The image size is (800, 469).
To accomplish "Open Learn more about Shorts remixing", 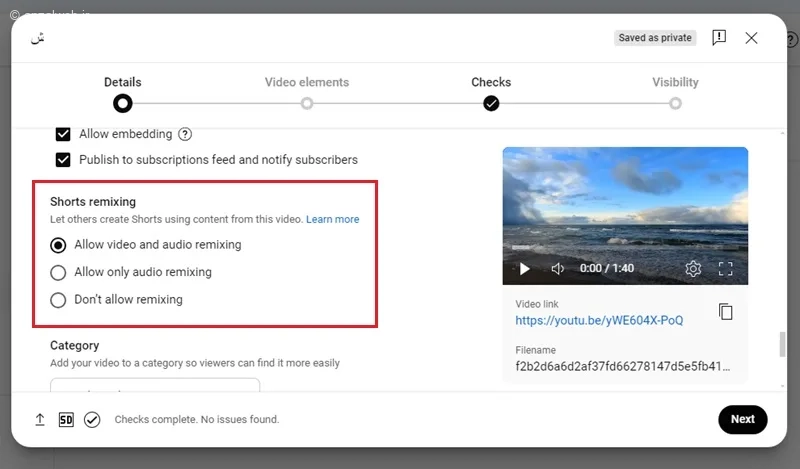I will [x=333, y=219].
